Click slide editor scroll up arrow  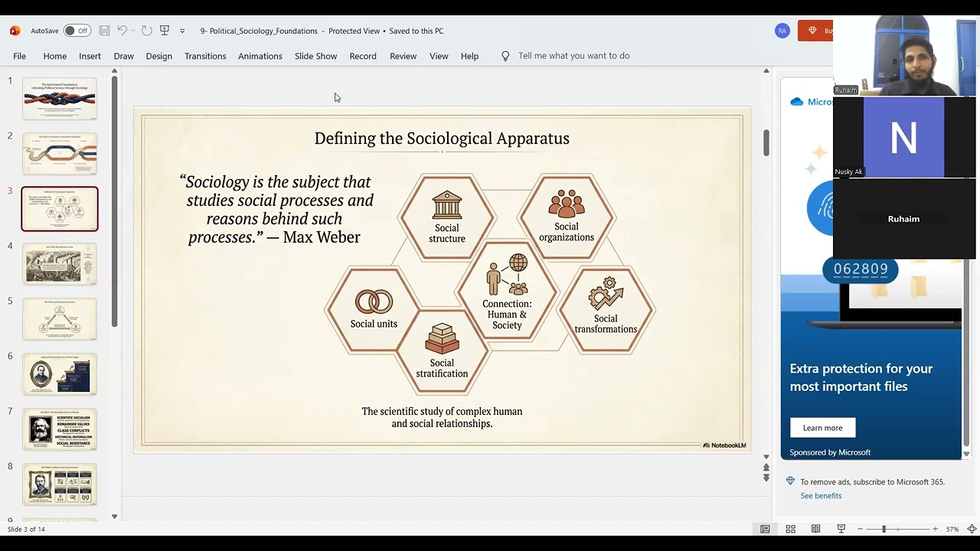(x=766, y=71)
